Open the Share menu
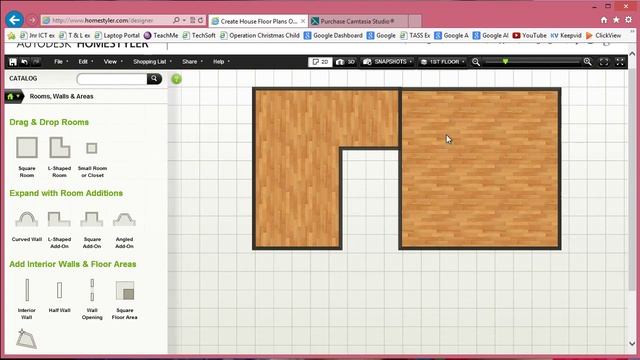Viewport: 640px width, 360px height. click(x=192, y=62)
